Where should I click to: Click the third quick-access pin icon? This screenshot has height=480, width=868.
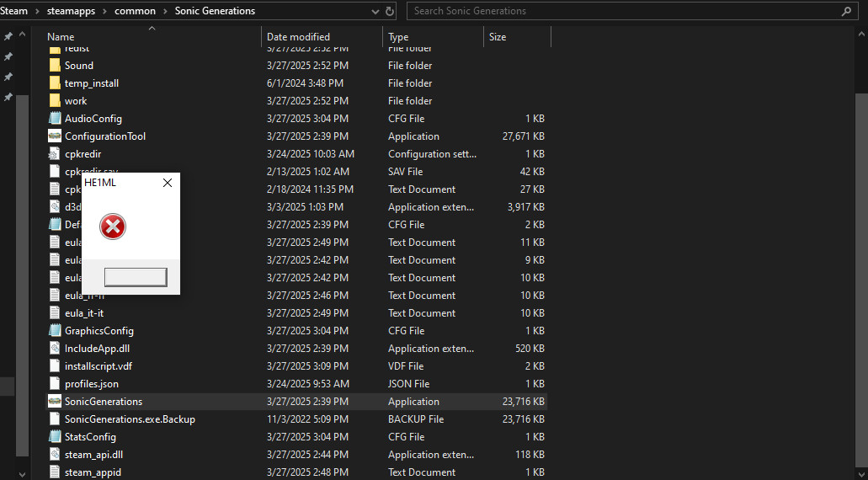[x=8, y=77]
